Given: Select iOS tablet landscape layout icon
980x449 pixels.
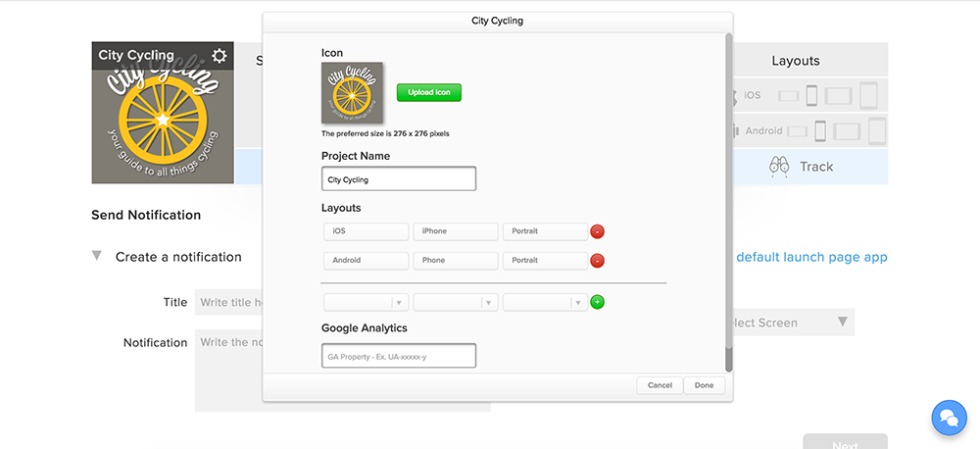Looking at the screenshot, I should [x=839, y=96].
